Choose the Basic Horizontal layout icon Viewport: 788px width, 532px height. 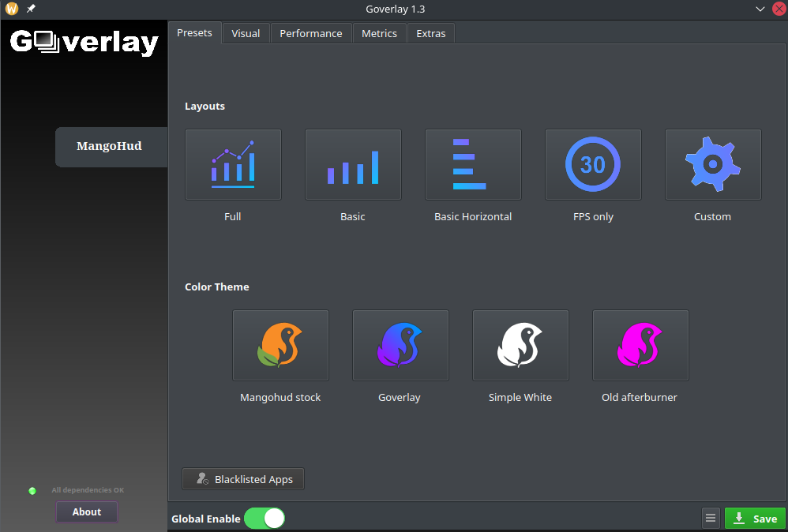474,165
